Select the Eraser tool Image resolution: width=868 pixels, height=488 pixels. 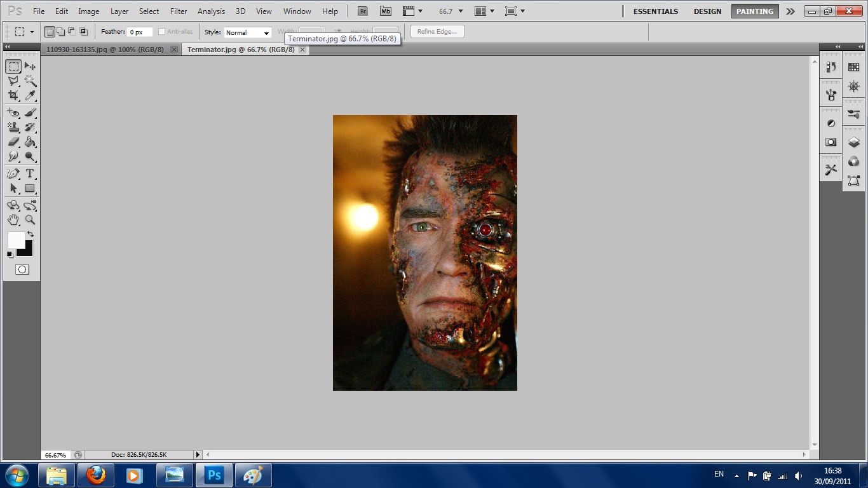coord(13,142)
